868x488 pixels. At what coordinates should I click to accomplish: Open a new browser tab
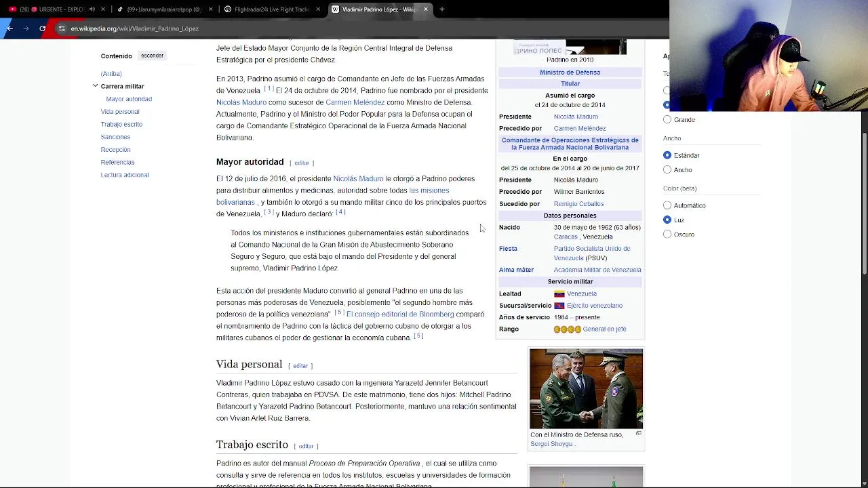click(442, 9)
